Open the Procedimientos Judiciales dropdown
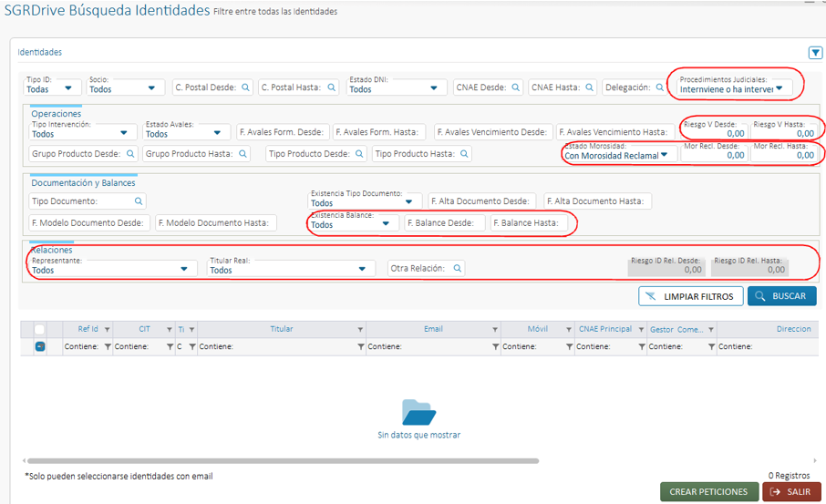826x504 pixels. pyautogui.click(x=780, y=88)
